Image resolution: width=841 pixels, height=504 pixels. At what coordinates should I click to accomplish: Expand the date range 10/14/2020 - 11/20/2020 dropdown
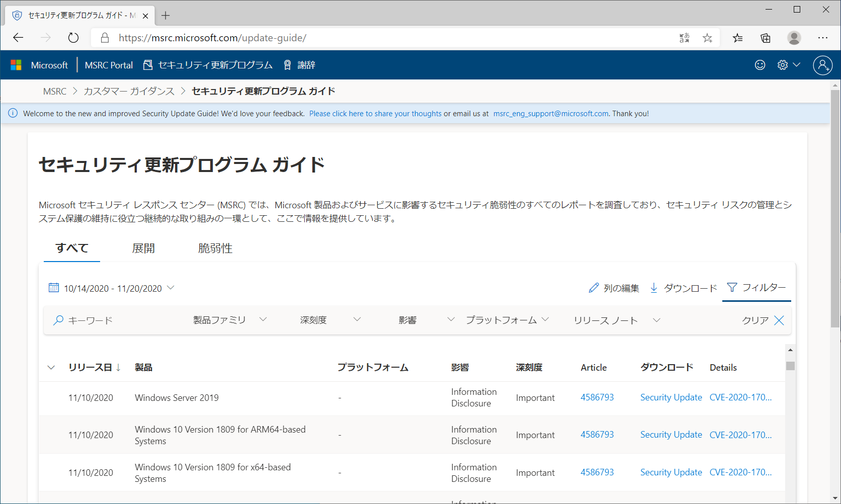(x=171, y=288)
